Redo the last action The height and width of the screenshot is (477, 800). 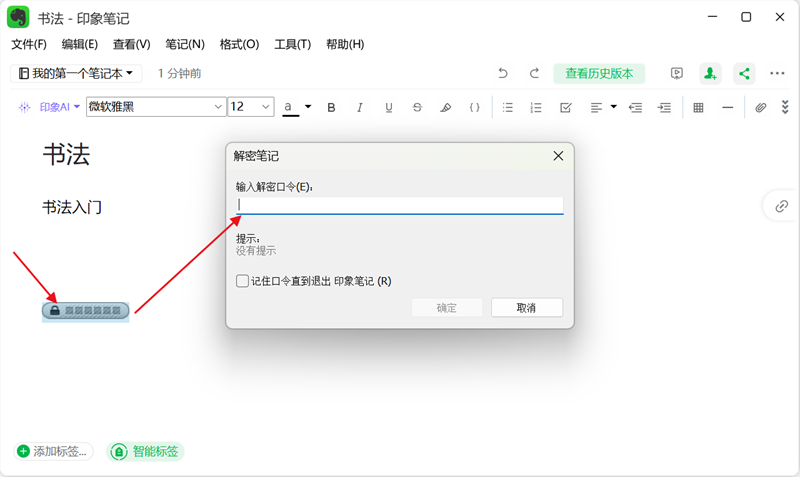[534, 73]
